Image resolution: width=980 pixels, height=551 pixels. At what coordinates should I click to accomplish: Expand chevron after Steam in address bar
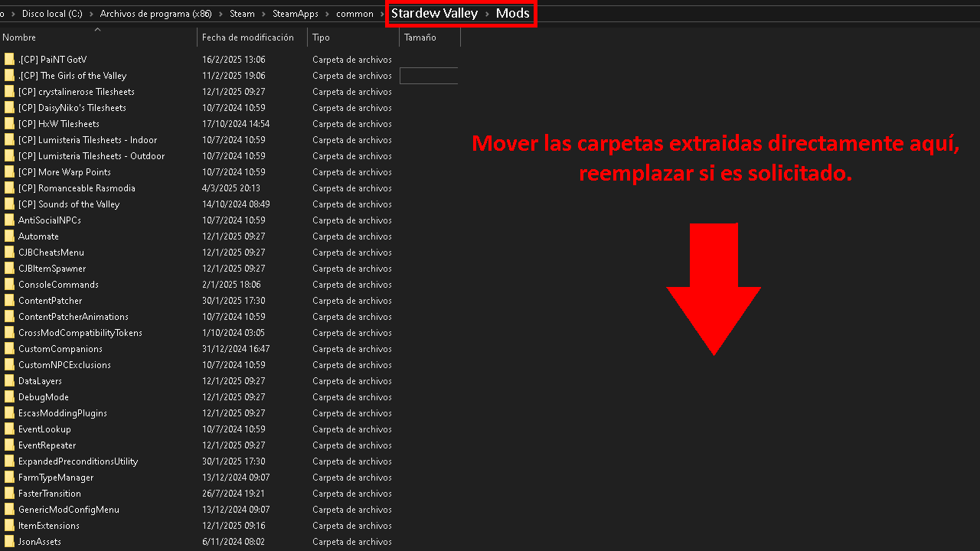coord(264,14)
